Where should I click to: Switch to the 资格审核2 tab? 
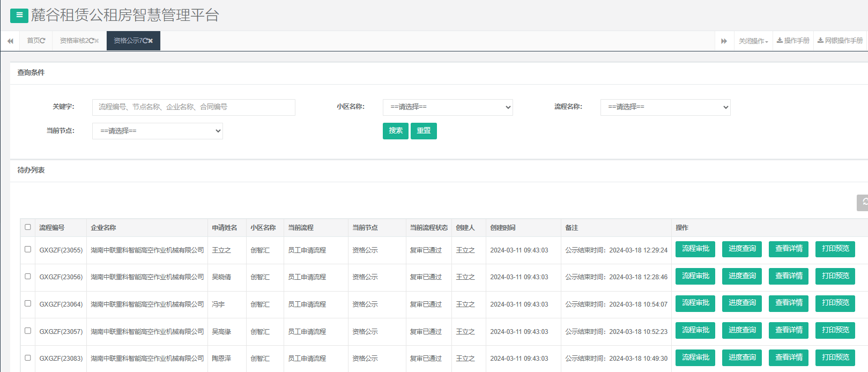[76, 41]
